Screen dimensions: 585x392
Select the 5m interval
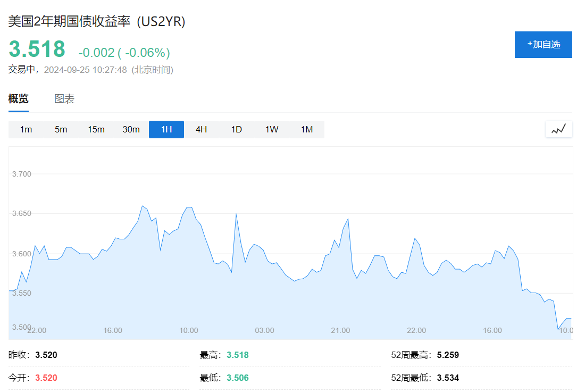pos(61,129)
